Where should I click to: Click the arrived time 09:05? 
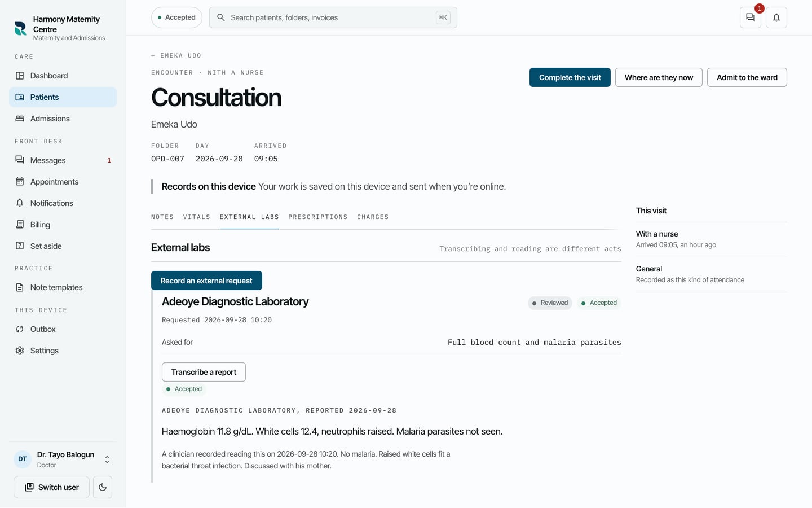[266, 159]
